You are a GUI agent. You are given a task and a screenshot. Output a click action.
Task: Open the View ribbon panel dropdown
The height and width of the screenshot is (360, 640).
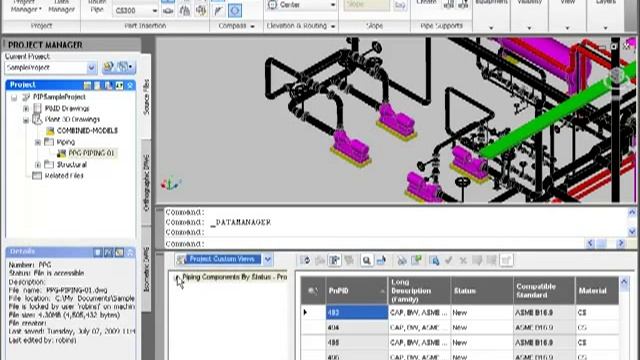[567, 28]
